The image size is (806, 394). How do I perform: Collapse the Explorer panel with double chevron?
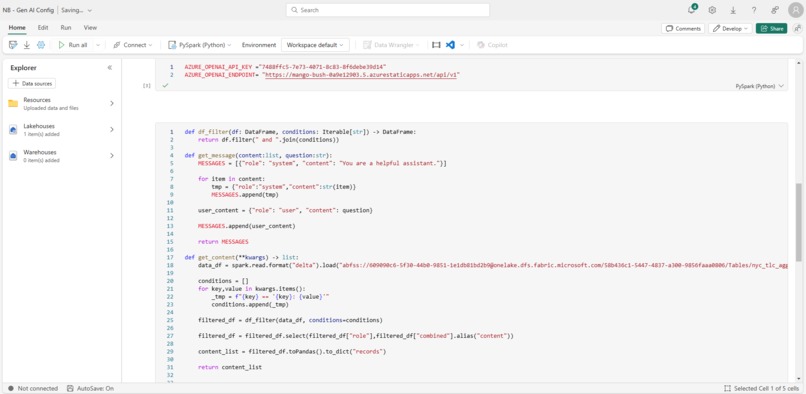point(109,67)
